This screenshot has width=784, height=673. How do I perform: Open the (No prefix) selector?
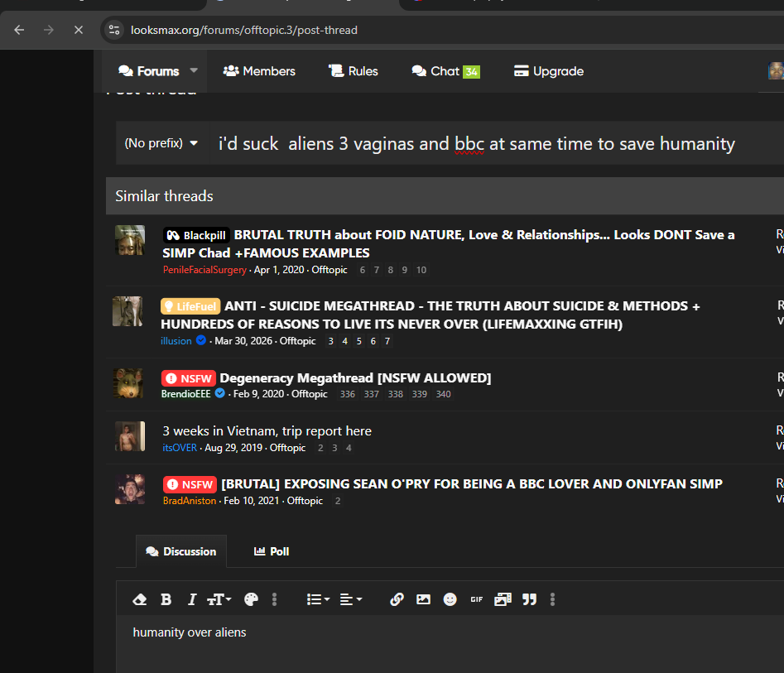pyautogui.click(x=161, y=143)
